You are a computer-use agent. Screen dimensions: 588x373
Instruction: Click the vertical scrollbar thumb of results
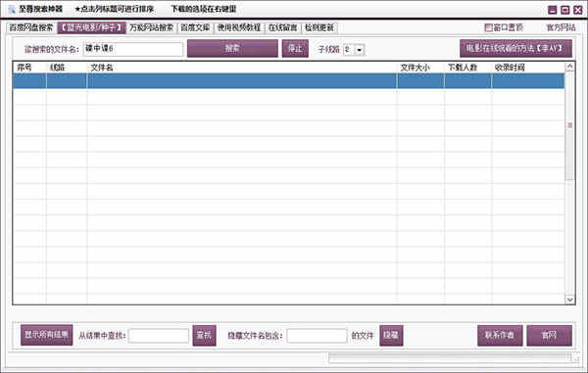coord(569,126)
